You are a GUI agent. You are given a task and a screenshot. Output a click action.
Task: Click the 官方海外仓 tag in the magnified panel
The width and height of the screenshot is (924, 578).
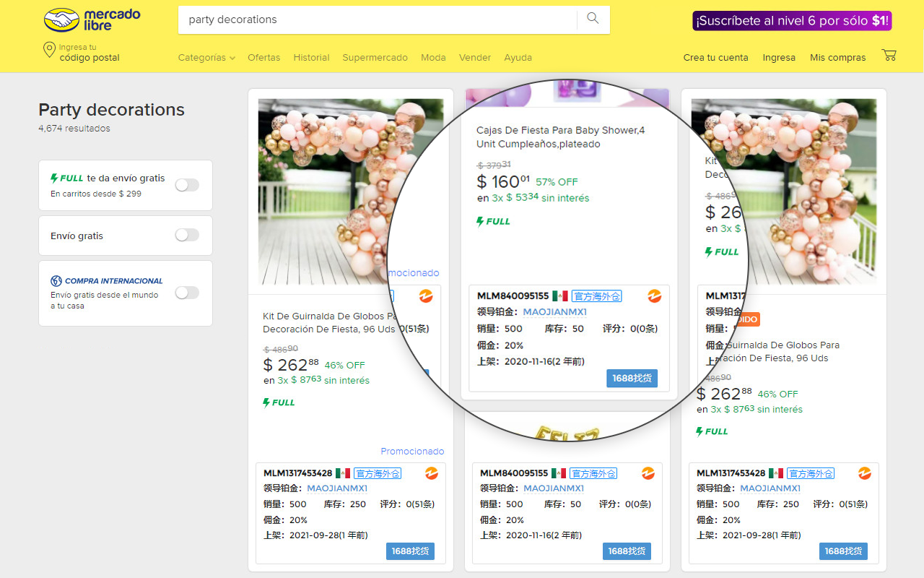[x=597, y=296]
